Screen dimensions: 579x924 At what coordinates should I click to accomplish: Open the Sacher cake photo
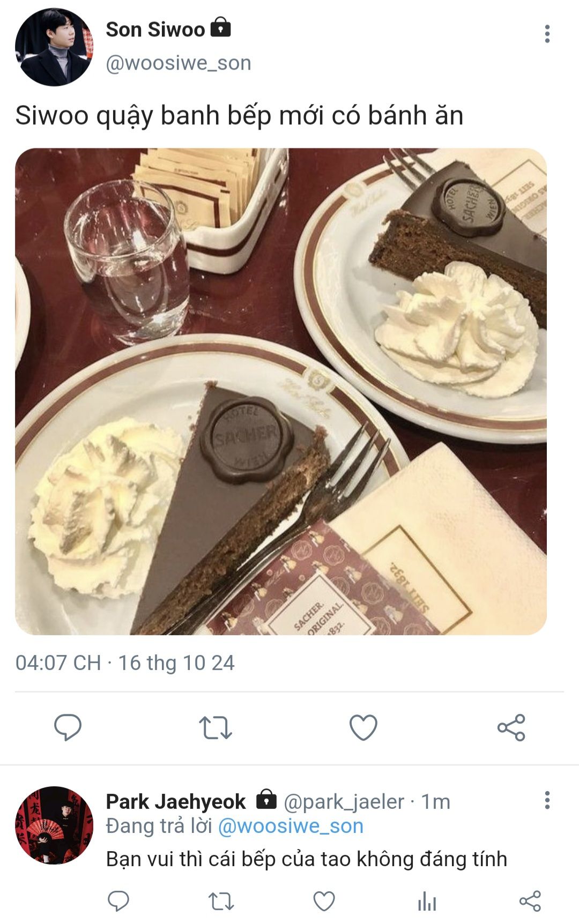(x=281, y=391)
